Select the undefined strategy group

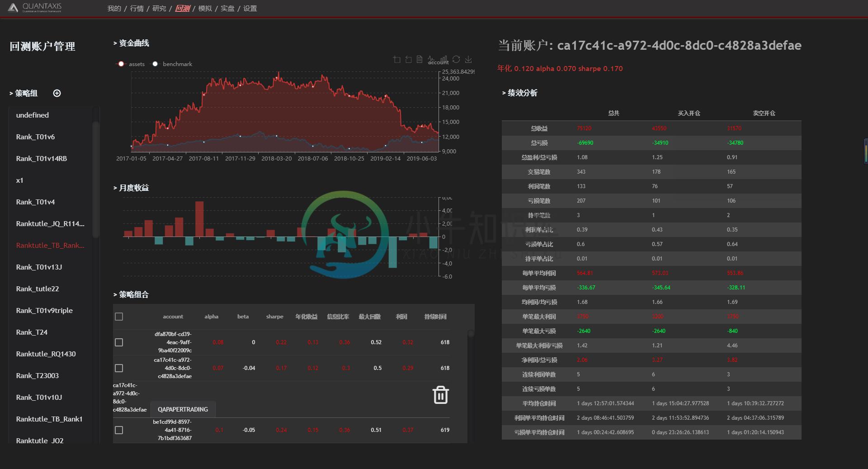[33, 115]
